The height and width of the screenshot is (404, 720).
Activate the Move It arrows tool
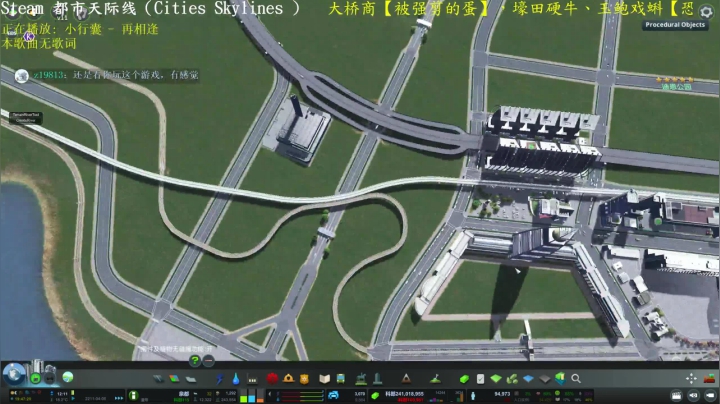pos(691,378)
